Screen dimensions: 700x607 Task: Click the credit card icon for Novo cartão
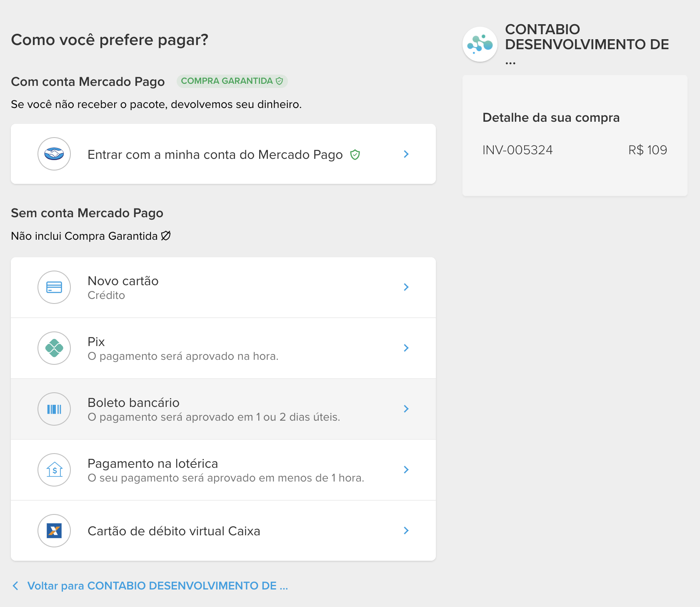point(54,287)
